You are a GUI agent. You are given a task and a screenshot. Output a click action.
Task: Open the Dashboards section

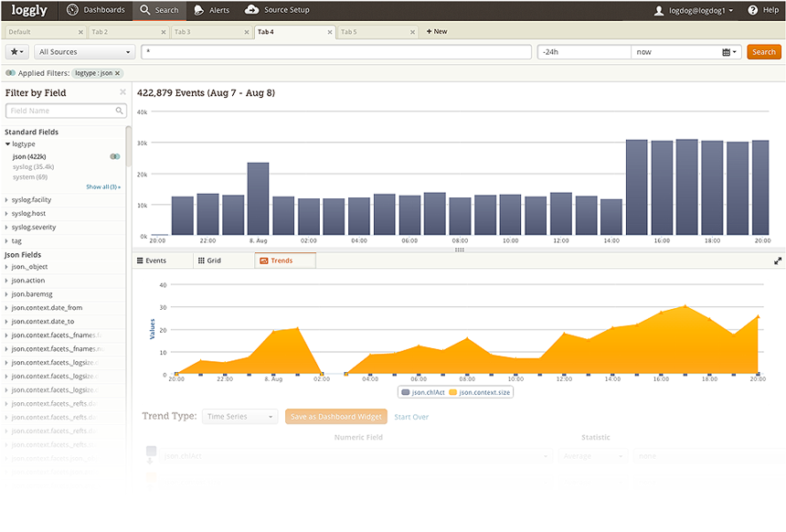tap(96, 10)
